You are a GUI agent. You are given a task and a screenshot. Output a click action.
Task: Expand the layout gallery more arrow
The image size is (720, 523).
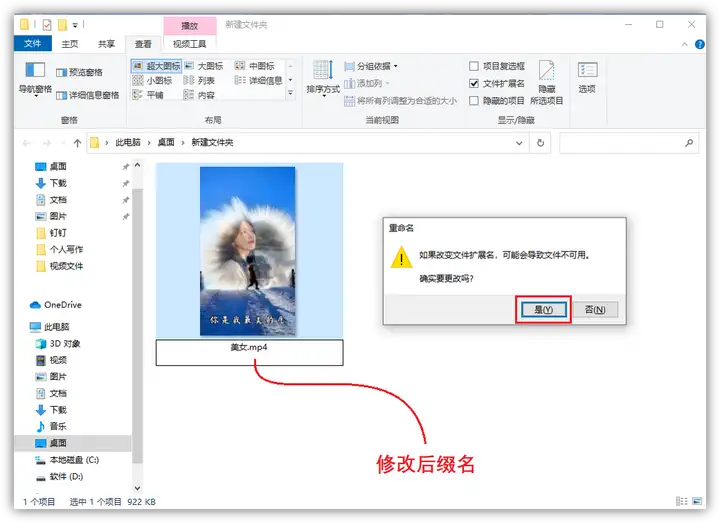(x=291, y=94)
